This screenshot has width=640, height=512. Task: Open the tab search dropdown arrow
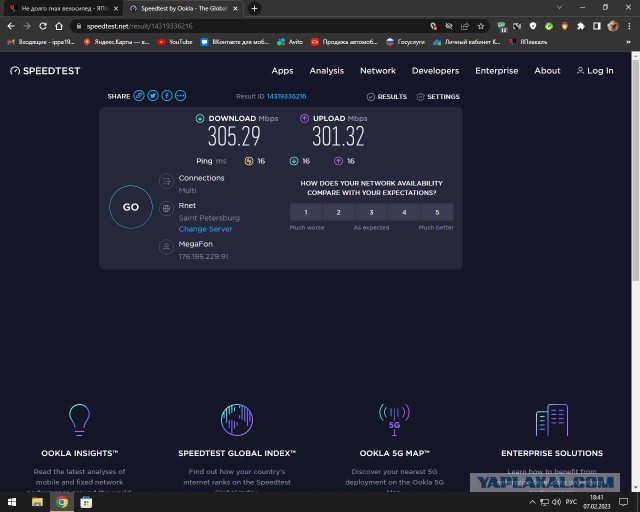pos(560,7)
